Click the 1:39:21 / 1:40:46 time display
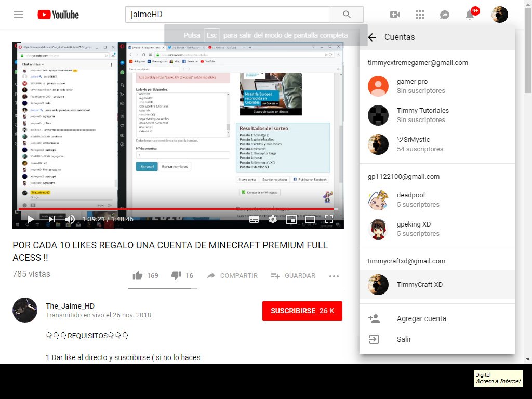The height and width of the screenshot is (399, 532). coord(108,219)
